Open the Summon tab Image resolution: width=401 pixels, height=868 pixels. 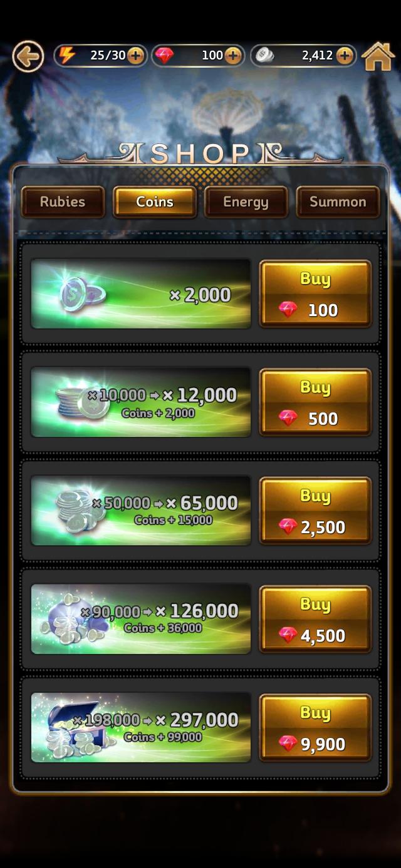coord(338,202)
